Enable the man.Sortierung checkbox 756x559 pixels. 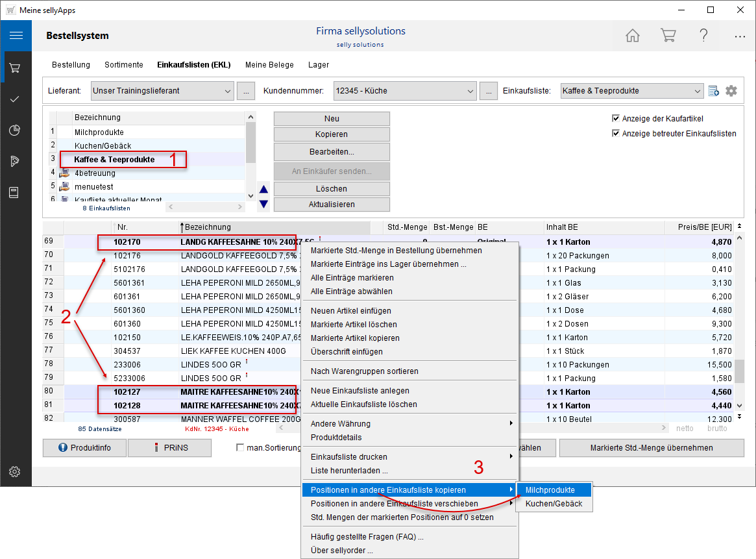[x=240, y=447]
